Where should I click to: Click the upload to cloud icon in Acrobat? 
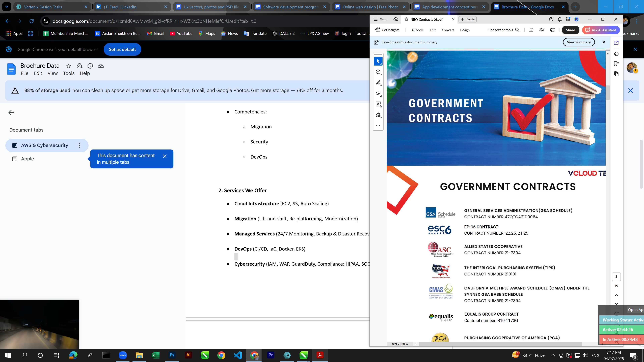pyautogui.click(x=542, y=30)
